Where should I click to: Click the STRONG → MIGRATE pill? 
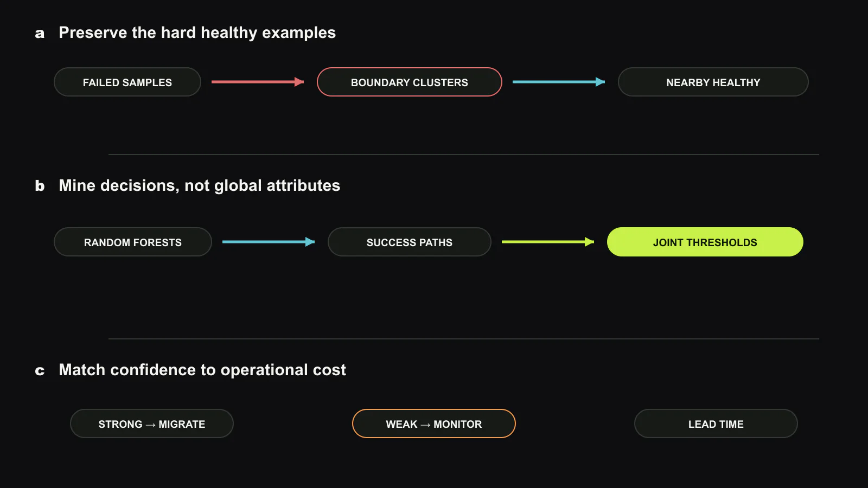[152, 423]
